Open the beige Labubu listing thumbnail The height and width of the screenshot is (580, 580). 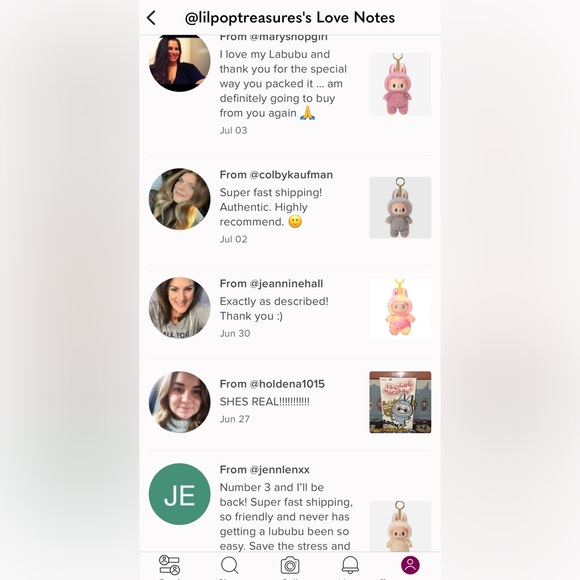click(400, 526)
